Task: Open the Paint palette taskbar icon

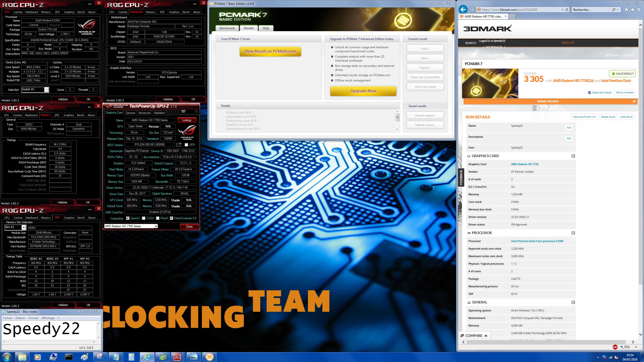Action: coord(85,357)
